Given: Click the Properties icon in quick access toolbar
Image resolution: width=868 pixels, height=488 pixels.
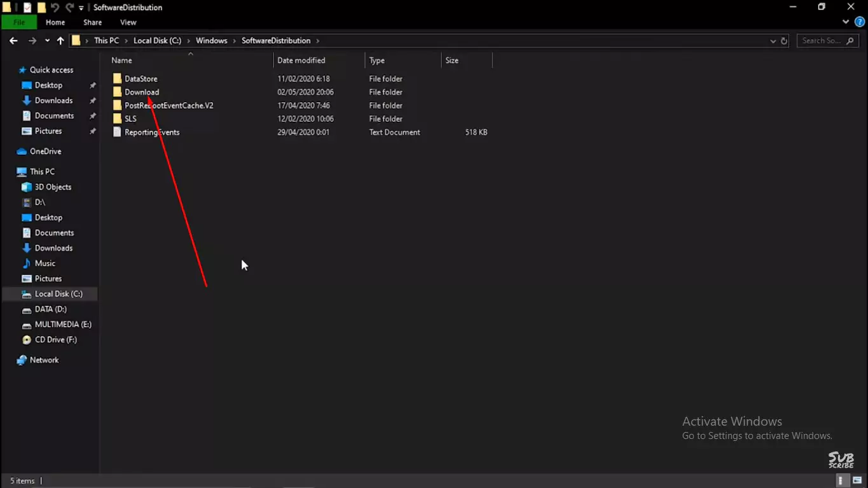Looking at the screenshot, I should point(27,8).
